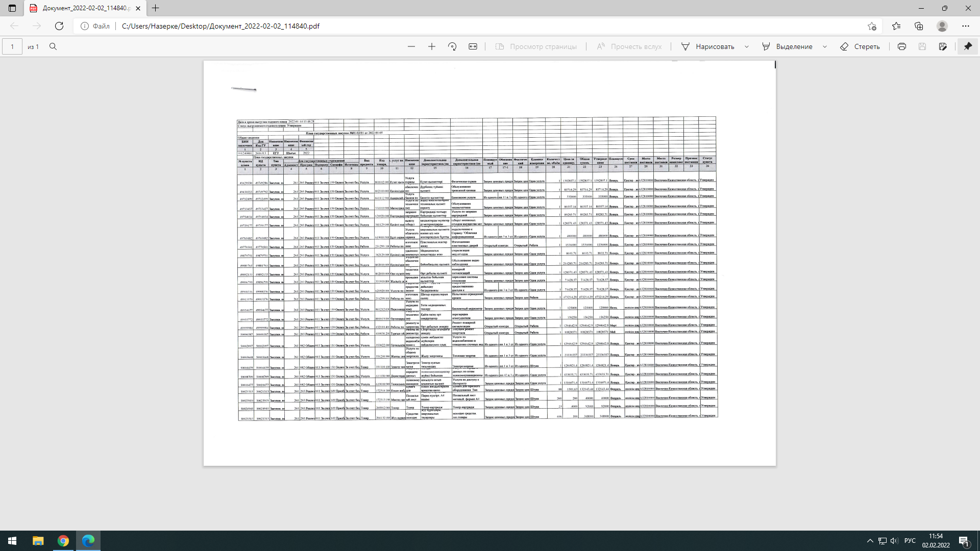Screen dimensions: 980x551
Task: Open a new browser tab
Action: point(156,8)
